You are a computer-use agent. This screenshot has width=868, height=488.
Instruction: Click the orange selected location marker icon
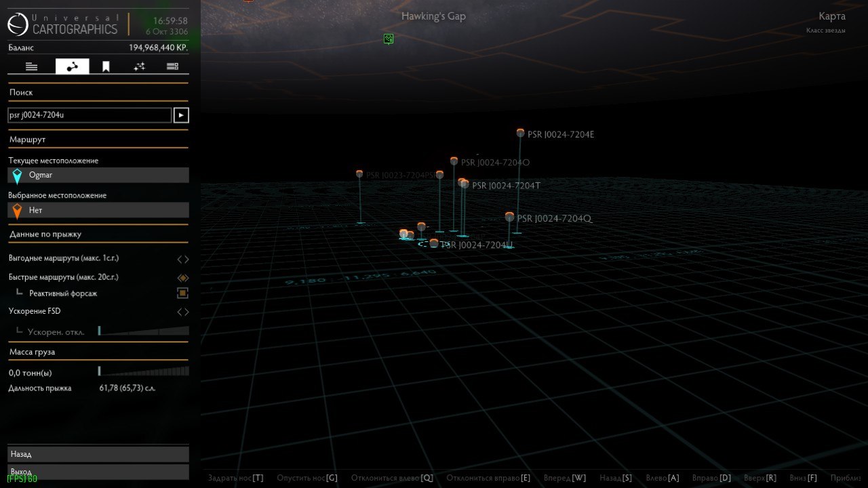(17, 211)
